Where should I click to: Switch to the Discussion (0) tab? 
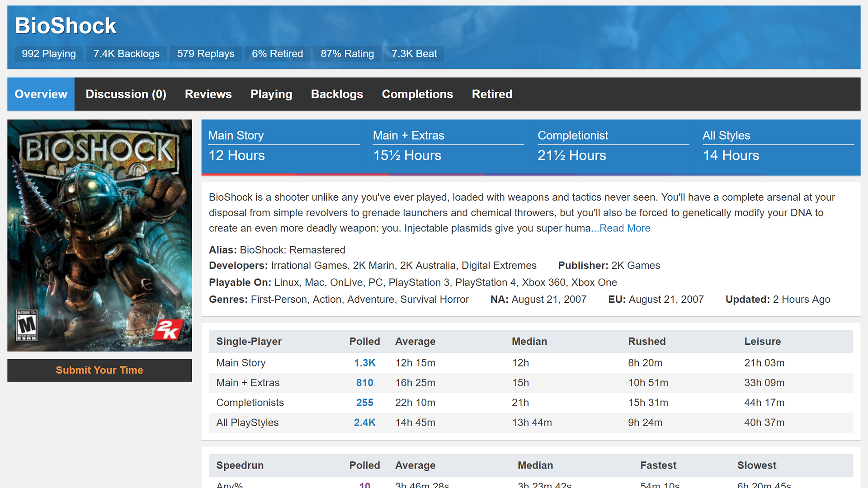pos(126,94)
